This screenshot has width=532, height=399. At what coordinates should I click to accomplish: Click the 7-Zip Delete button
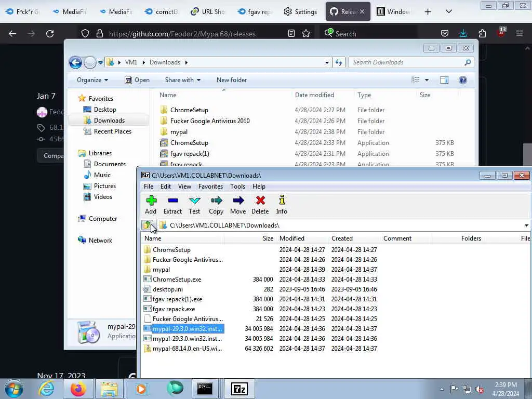260,205
